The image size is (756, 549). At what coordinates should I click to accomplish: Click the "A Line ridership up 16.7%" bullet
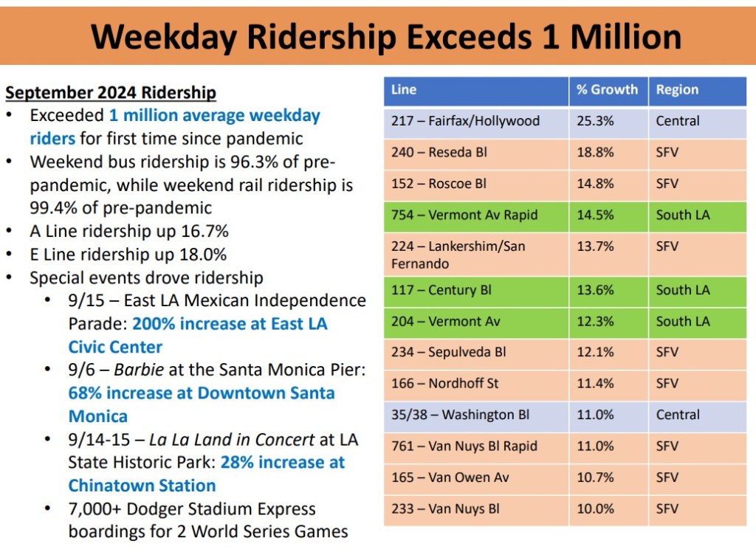pos(129,231)
